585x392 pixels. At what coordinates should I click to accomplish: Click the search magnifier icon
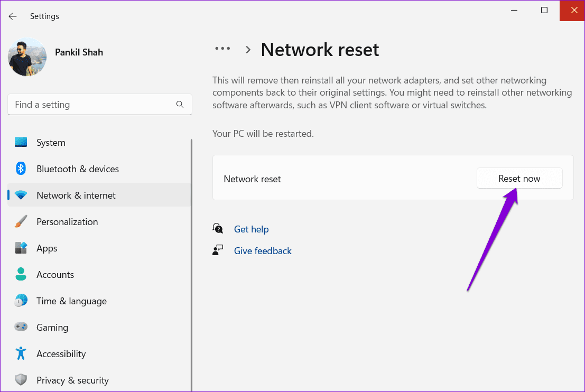click(180, 105)
